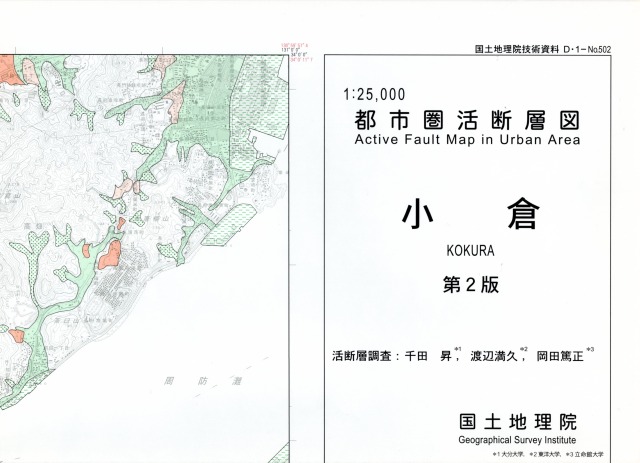Click the map scale text "1:25,000"
The width and height of the screenshot is (640, 463).
click(x=374, y=95)
